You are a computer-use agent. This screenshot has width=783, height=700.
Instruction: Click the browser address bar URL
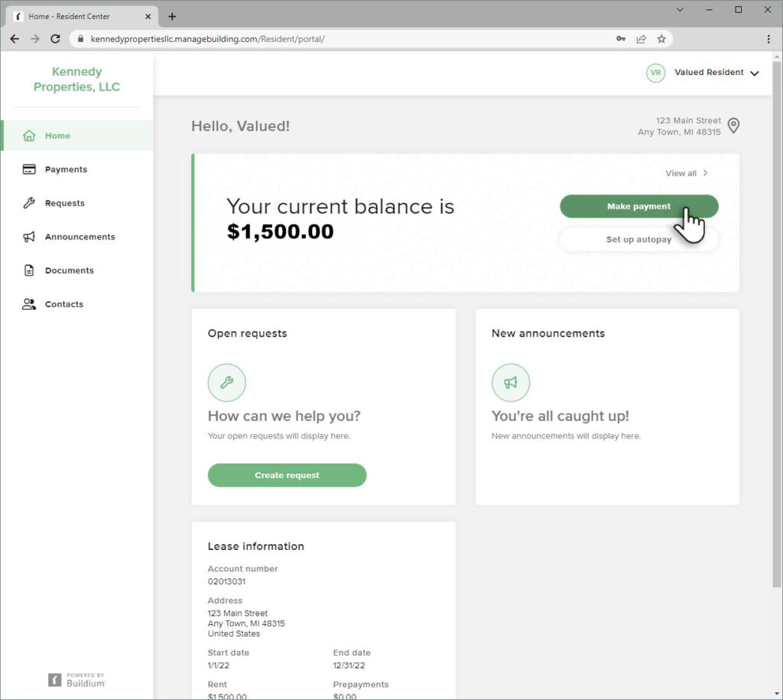[x=207, y=39]
